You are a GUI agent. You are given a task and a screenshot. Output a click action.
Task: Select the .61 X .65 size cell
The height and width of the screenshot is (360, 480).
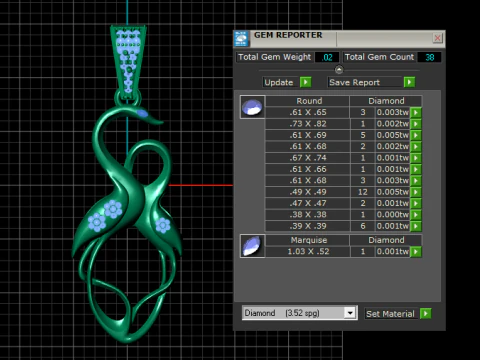click(x=308, y=112)
